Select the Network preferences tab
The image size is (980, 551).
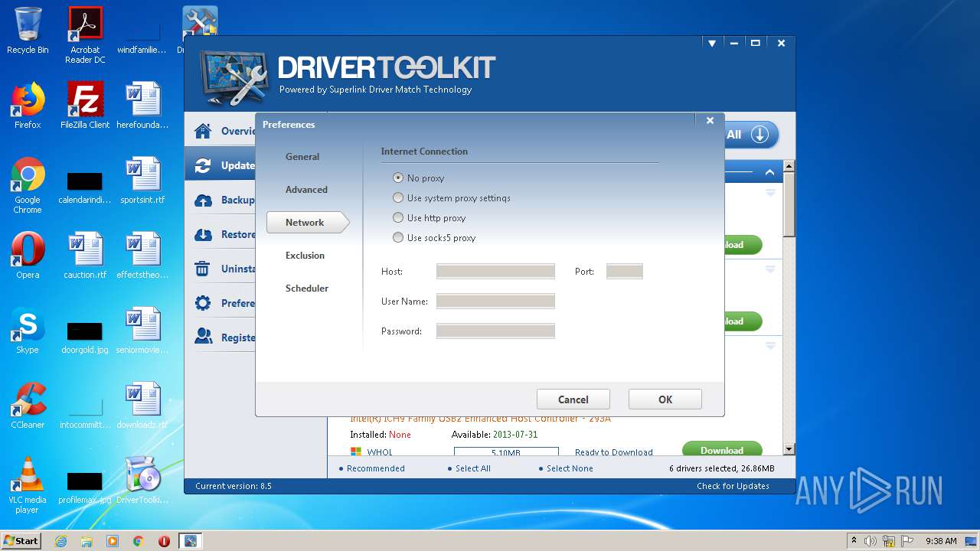(308, 223)
